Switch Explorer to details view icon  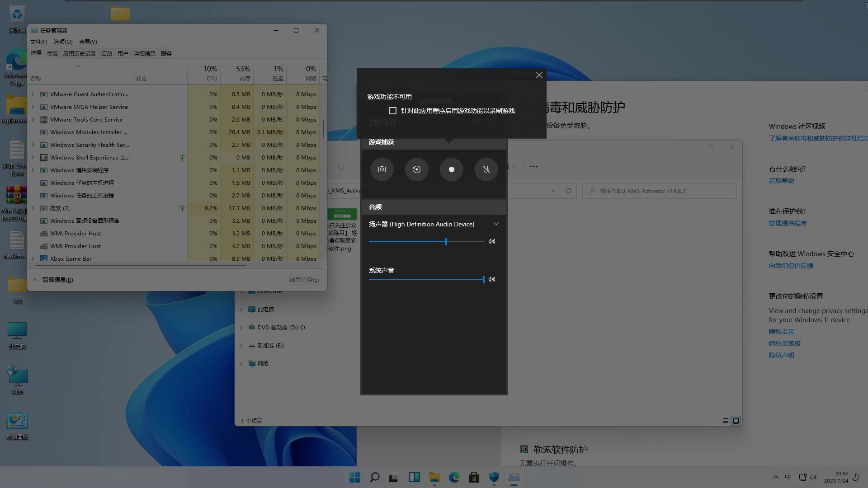click(x=726, y=421)
